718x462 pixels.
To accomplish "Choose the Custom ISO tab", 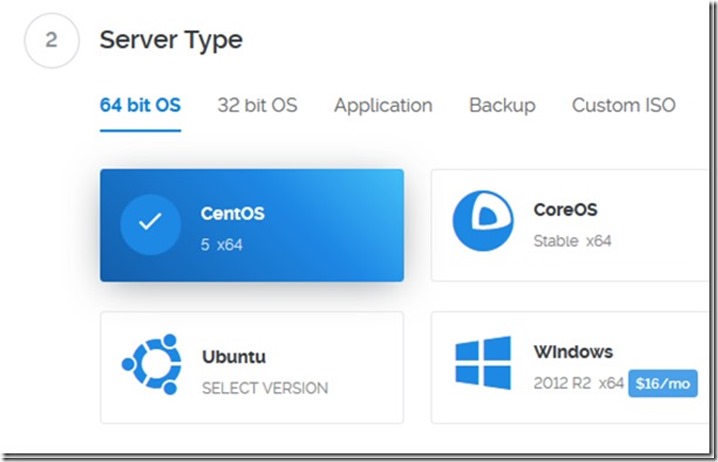I will [x=623, y=105].
